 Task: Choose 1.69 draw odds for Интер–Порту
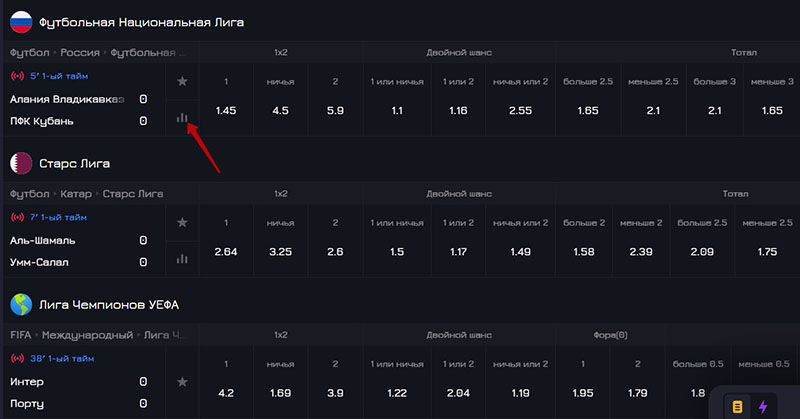280,392
